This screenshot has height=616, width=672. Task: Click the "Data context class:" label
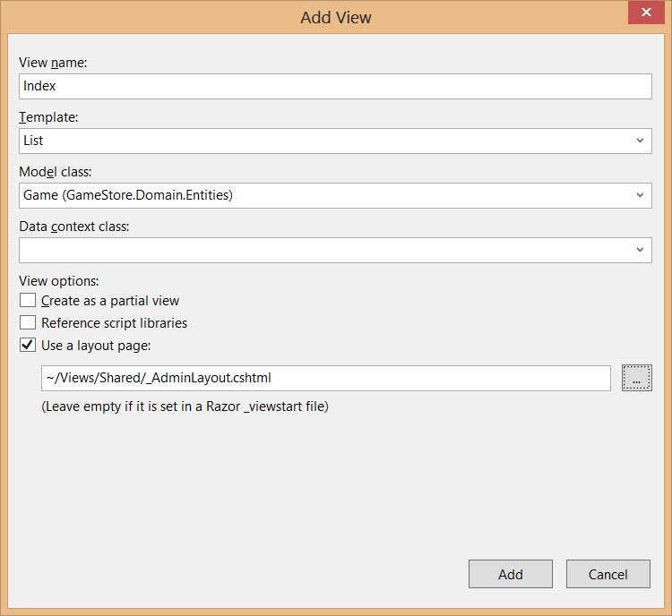coord(74,227)
